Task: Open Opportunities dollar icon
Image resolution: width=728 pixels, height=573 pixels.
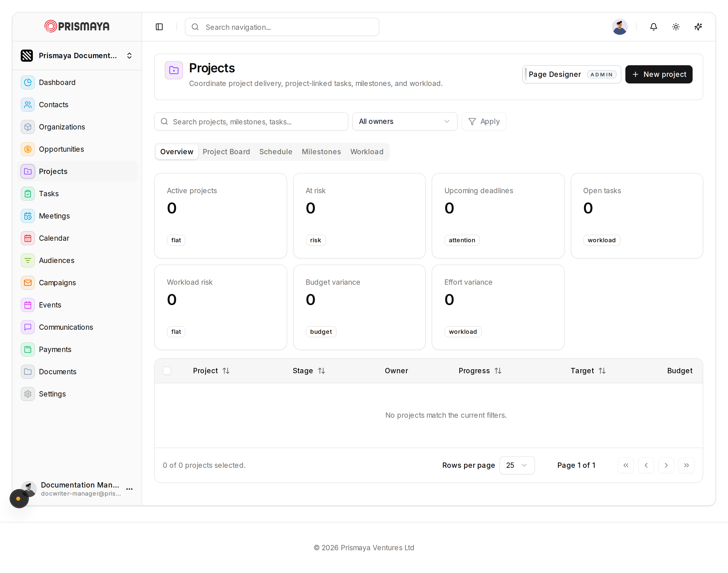Action: point(28,149)
